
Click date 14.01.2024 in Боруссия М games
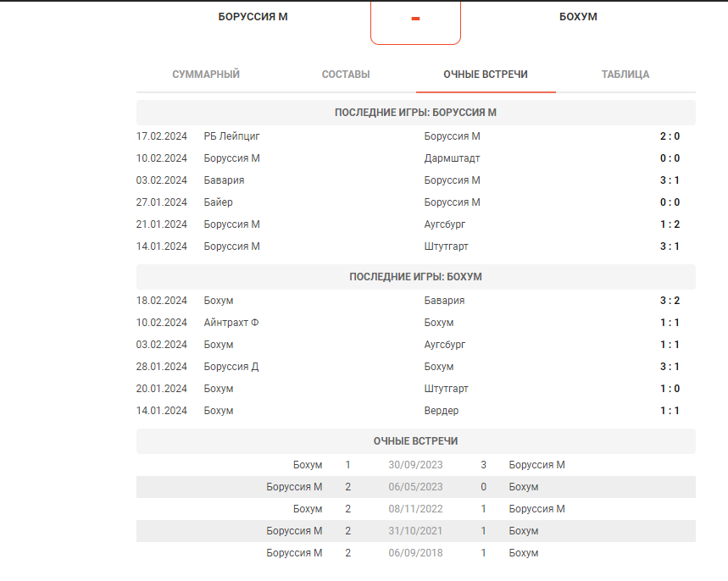[162, 246]
